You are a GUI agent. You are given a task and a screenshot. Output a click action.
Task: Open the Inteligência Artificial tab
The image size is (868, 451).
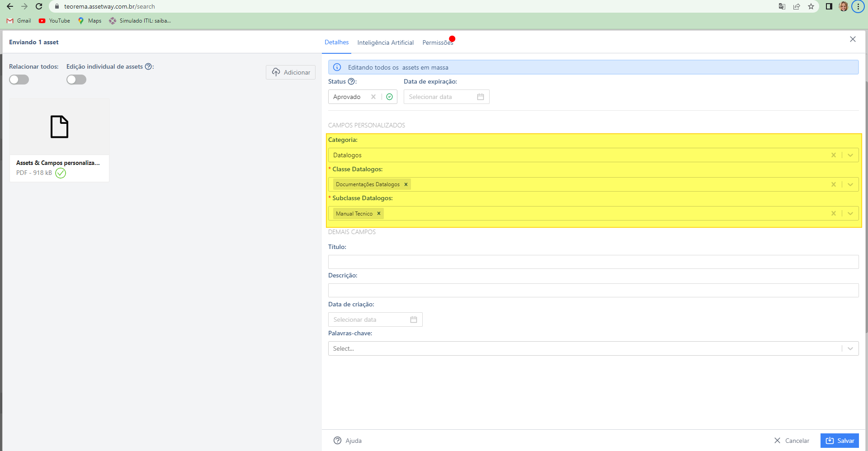tap(385, 42)
